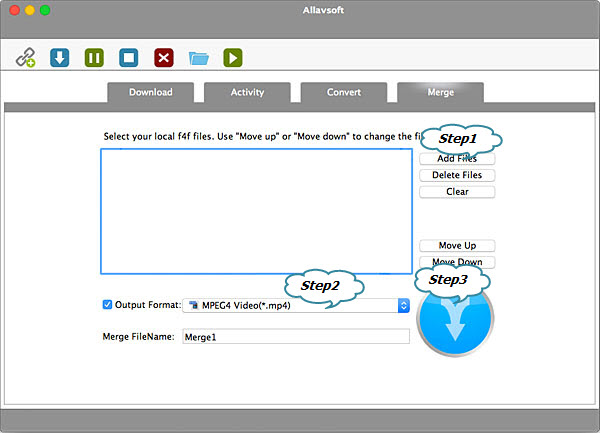The image size is (600, 433).
Task: Pause download with green pause icon
Action: pyautogui.click(x=94, y=58)
